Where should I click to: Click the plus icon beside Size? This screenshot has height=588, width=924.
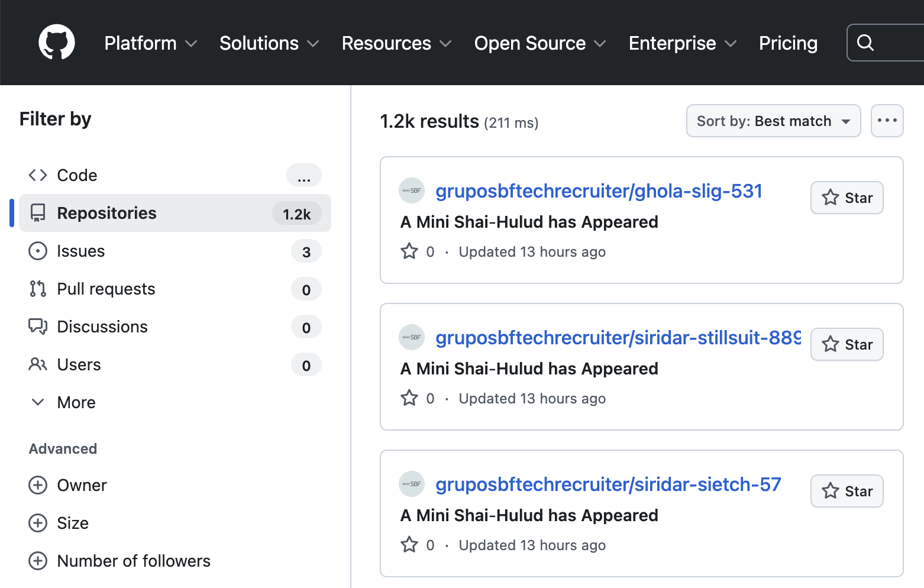tap(38, 523)
